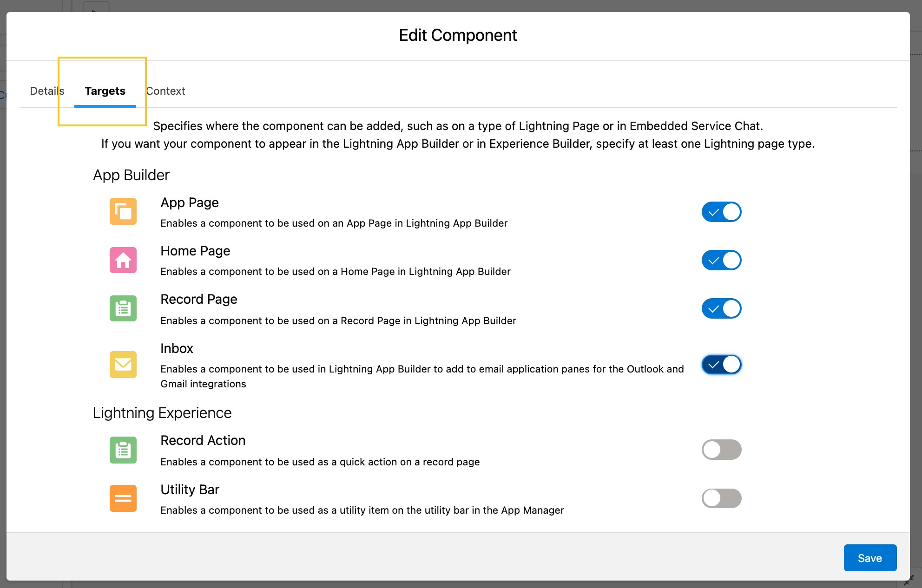The width and height of the screenshot is (922, 588).
Task: Disable the App Page toggle
Action: click(721, 211)
